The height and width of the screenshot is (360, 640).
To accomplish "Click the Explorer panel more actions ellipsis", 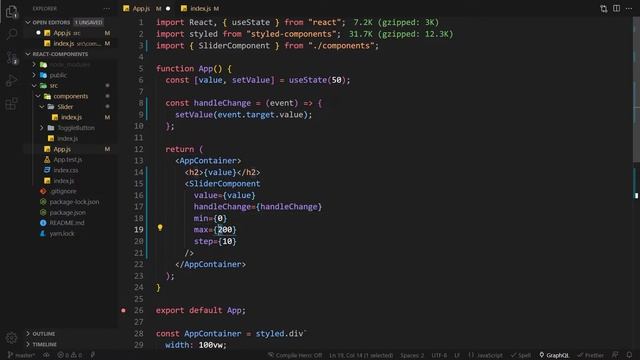I will coord(107,9).
